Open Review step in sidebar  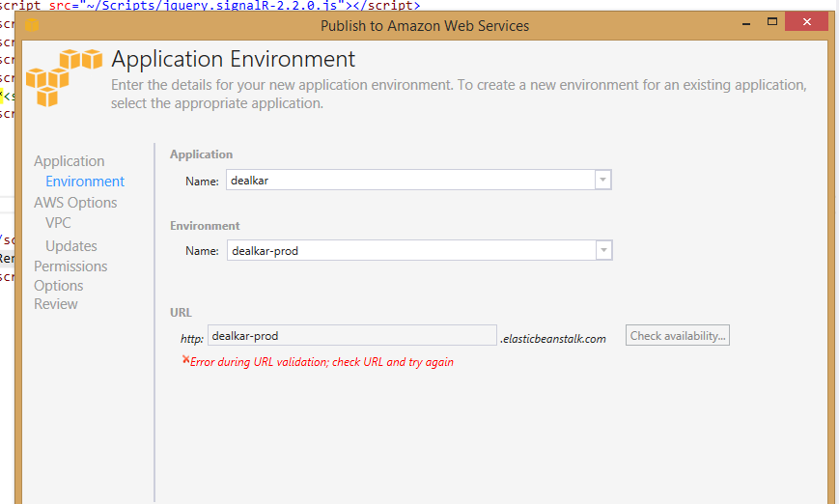[56, 304]
